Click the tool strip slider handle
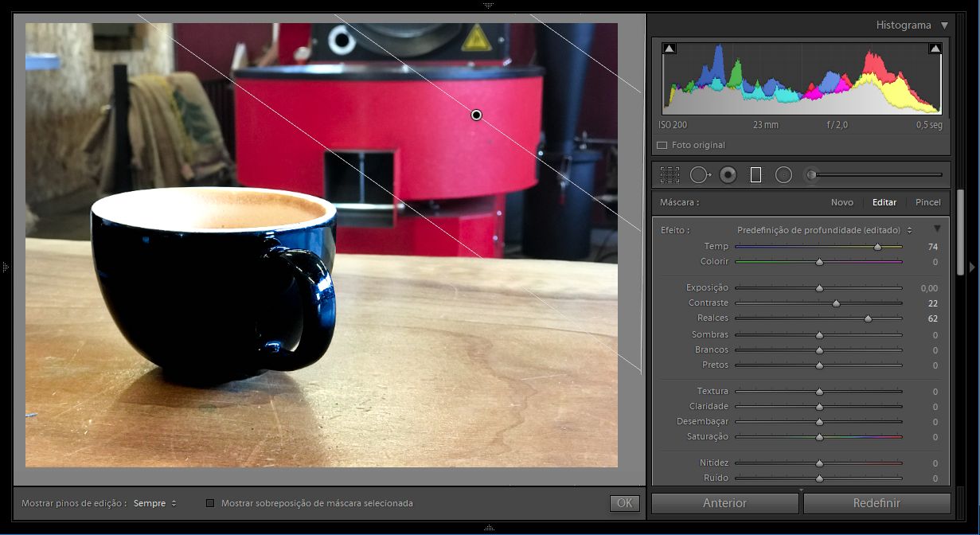The width and height of the screenshot is (980, 535). (811, 174)
